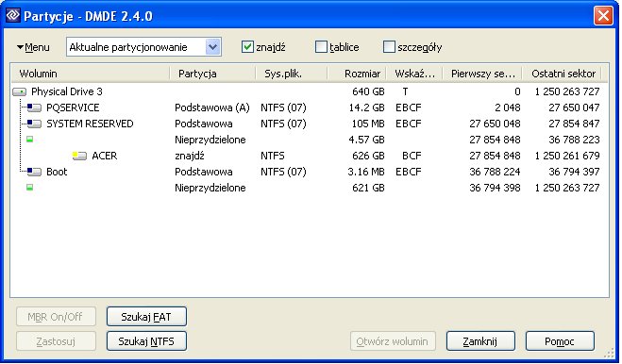Click the Partycja column header

pos(212,74)
